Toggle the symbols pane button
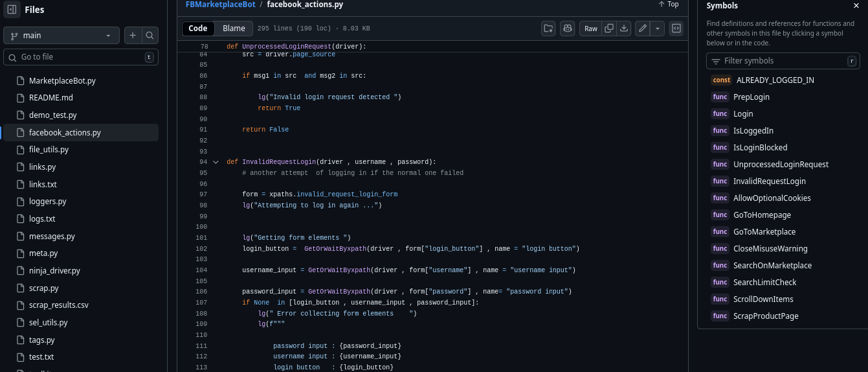Image resolution: width=868 pixels, height=372 pixels. tap(676, 29)
